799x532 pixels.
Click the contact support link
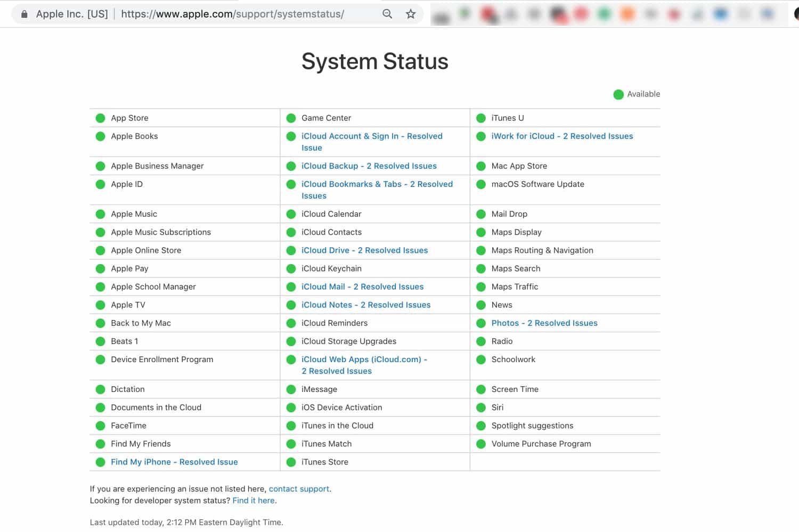[299, 489]
